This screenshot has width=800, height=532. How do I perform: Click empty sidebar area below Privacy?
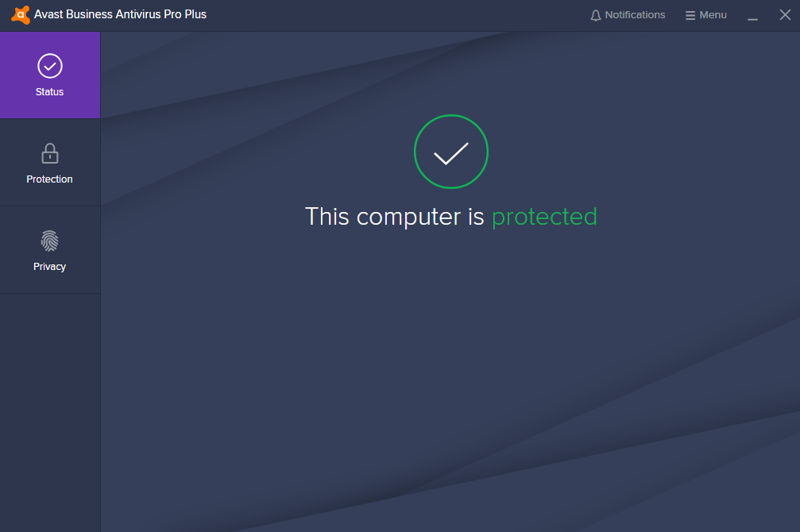coord(50,408)
